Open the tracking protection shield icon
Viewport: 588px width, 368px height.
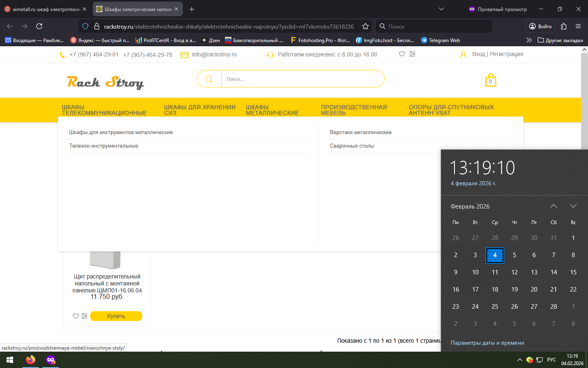click(x=85, y=26)
